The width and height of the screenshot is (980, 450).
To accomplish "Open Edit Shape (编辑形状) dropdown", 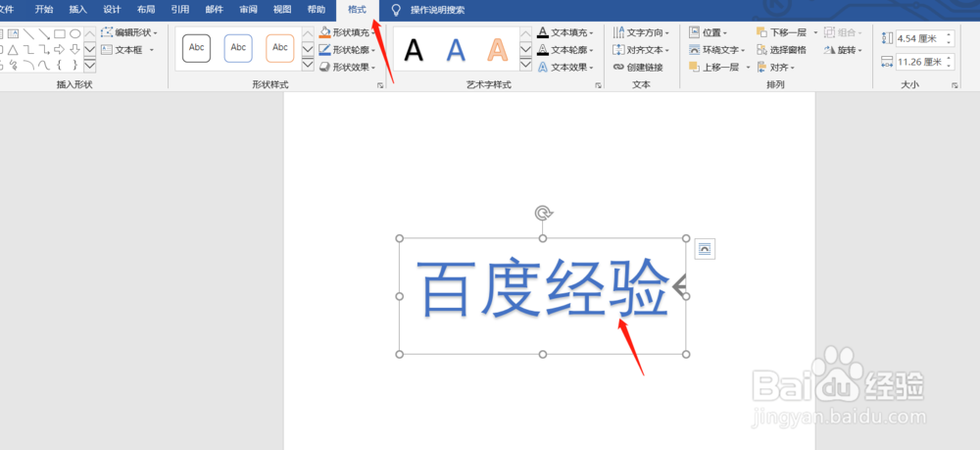I will coord(129,32).
